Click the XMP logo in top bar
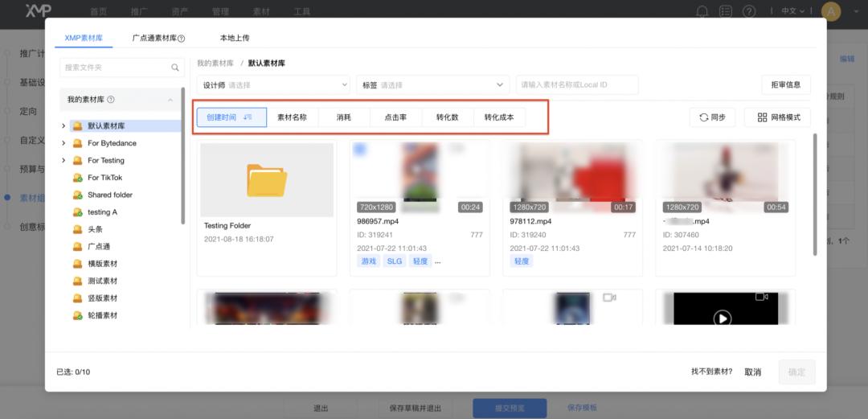868x419 pixels. click(39, 10)
